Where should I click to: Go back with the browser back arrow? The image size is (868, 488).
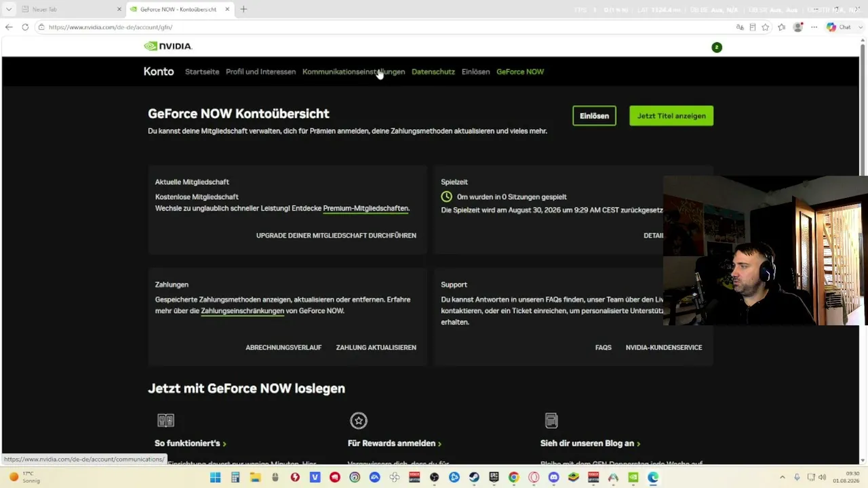point(9,27)
